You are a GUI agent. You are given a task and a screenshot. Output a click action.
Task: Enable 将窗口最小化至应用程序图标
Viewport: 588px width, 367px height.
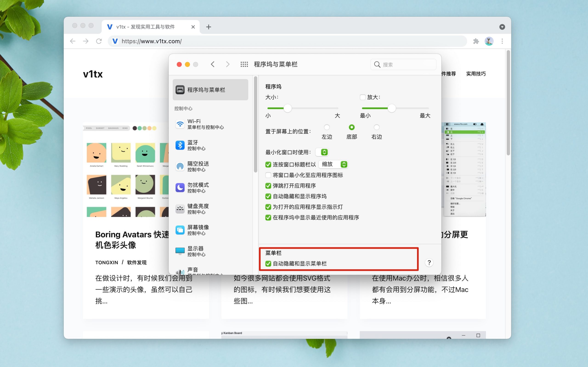[x=268, y=175]
